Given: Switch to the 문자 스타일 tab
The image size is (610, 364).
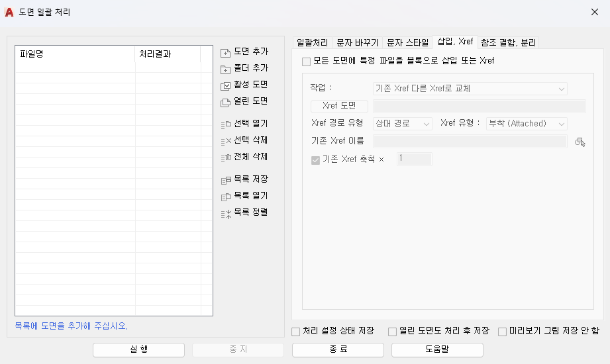Looking at the screenshot, I should [x=407, y=42].
